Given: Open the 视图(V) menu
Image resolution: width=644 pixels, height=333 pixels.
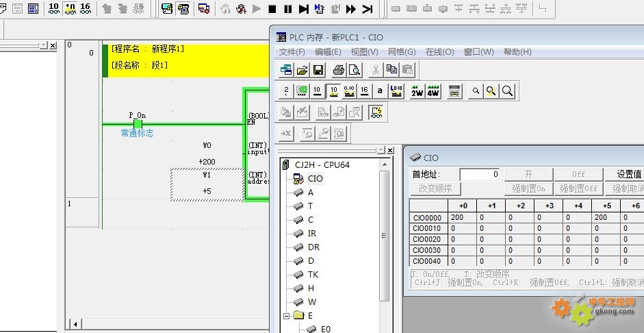Looking at the screenshot, I should click(364, 52).
